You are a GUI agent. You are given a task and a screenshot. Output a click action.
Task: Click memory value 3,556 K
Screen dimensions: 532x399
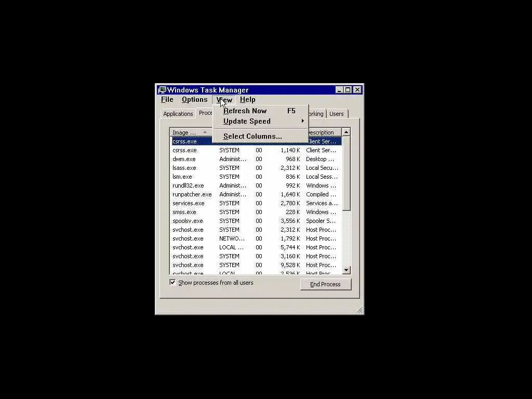pos(290,221)
